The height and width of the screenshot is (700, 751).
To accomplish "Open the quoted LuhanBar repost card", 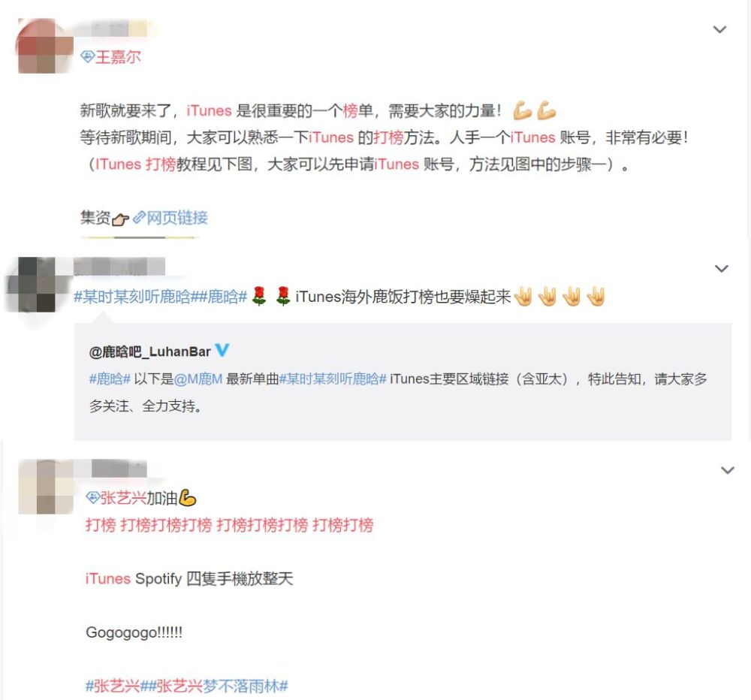I will 403,382.
